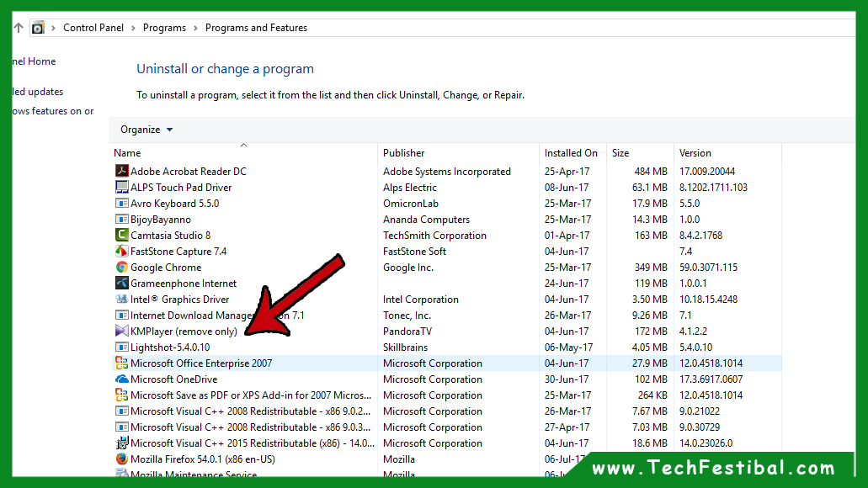Viewport: 868px width, 488px height.
Task: Click Programs and Features breadcrumb
Action: tap(256, 28)
